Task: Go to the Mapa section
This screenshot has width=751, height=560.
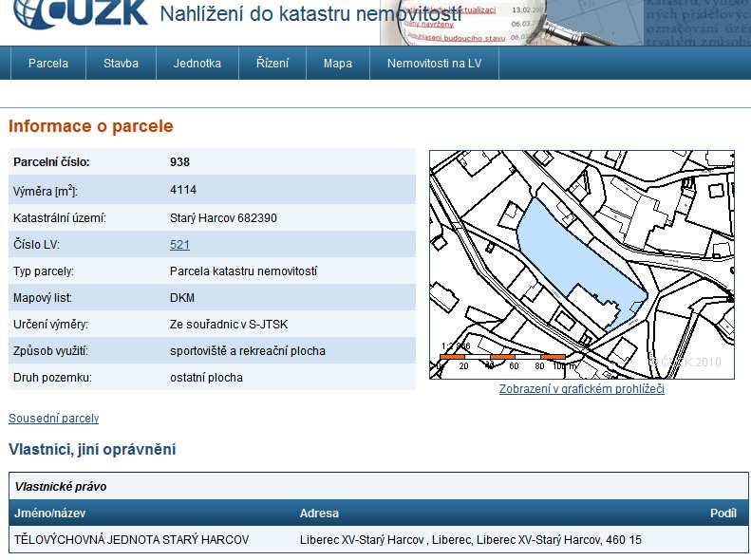Action: click(338, 64)
